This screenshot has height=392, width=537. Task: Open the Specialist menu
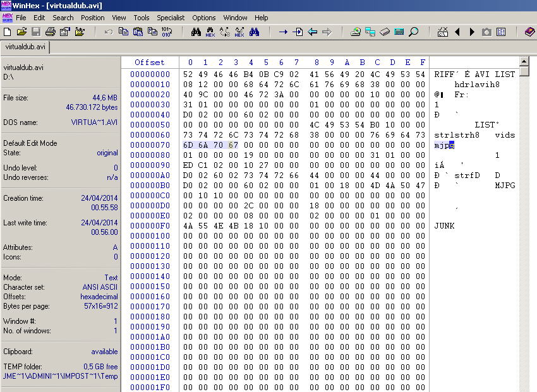tap(171, 18)
